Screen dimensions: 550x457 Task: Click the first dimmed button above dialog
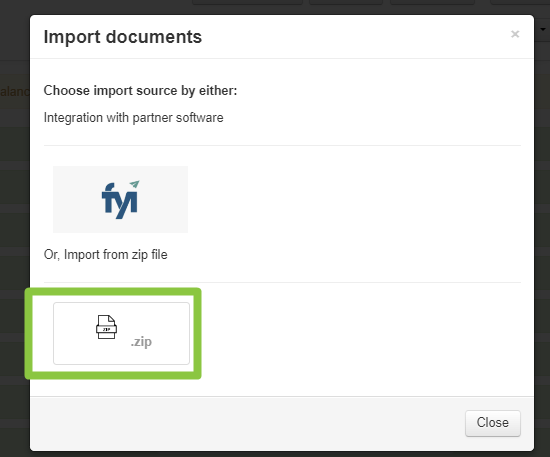click(x=247, y=2)
